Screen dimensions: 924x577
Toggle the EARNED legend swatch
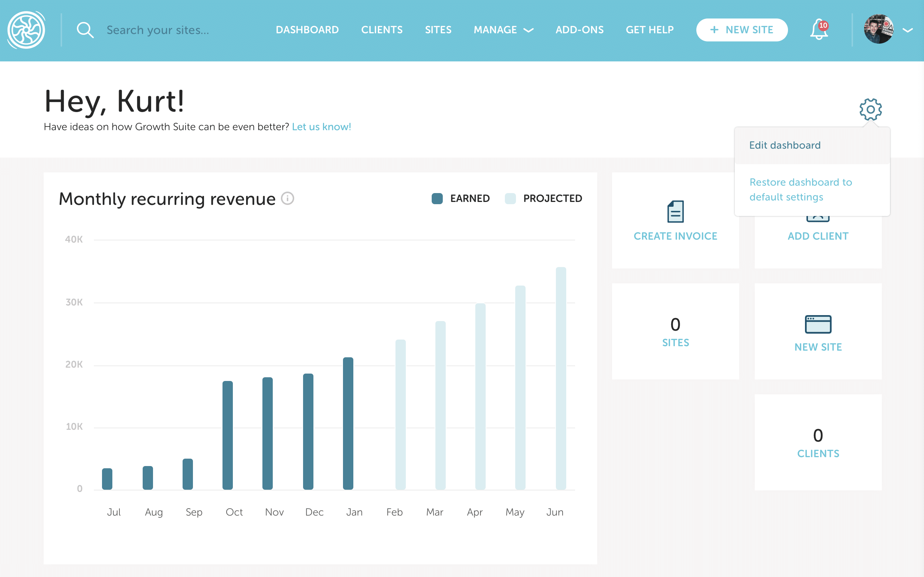click(x=437, y=199)
